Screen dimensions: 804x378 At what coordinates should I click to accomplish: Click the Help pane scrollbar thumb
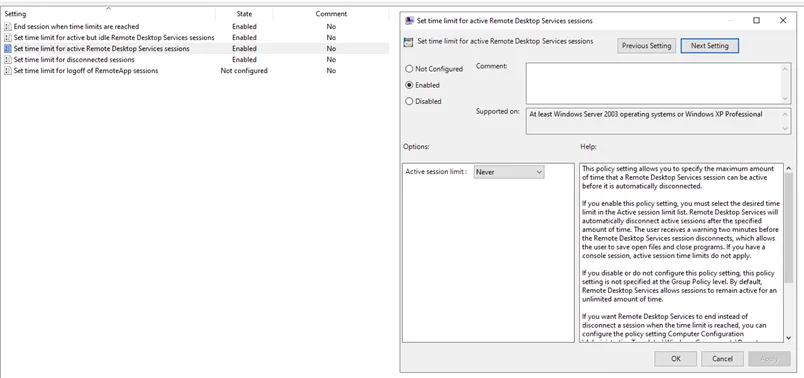click(788, 228)
